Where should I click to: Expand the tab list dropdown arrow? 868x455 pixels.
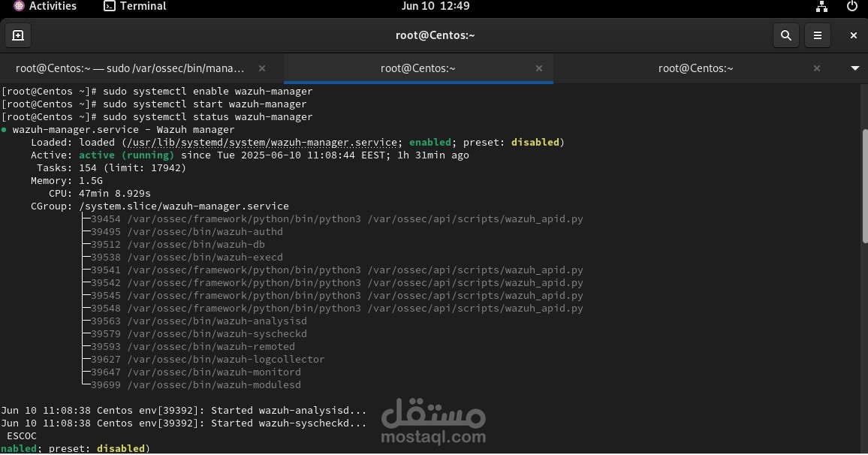coord(854,68)
